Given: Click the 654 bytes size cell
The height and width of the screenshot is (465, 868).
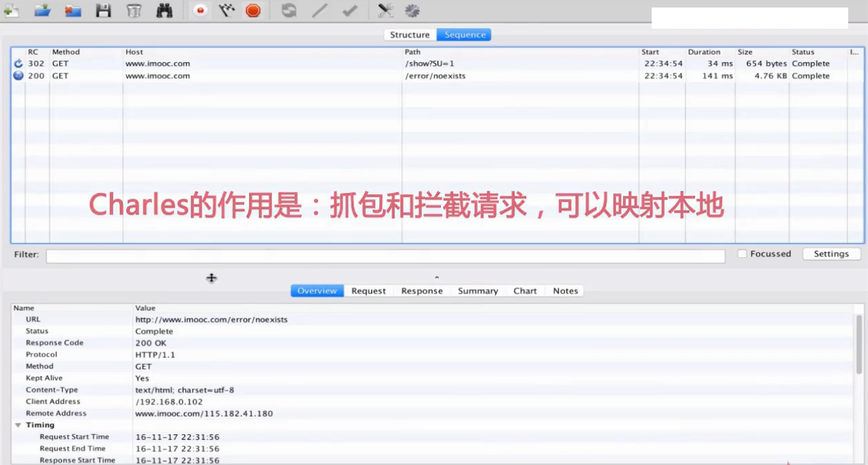Looking at the screenshot, I should (766, 63).
